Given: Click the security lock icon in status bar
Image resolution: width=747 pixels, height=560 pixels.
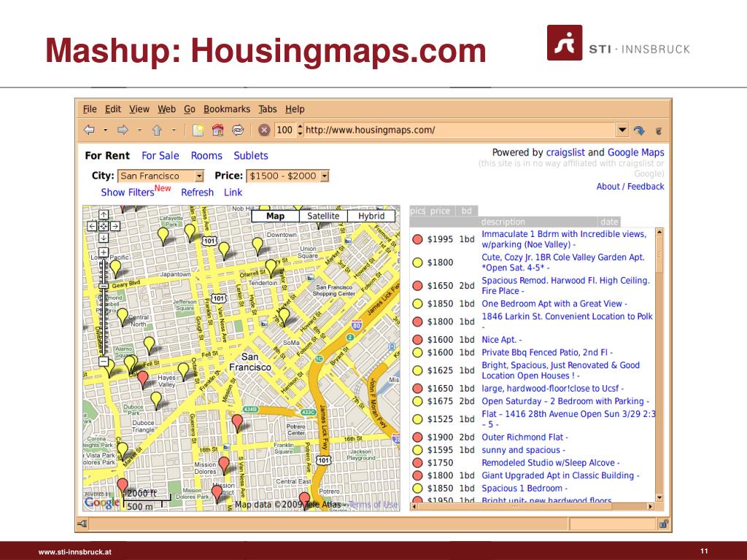Looking at the screenshot, I should (x=663, y=524).
